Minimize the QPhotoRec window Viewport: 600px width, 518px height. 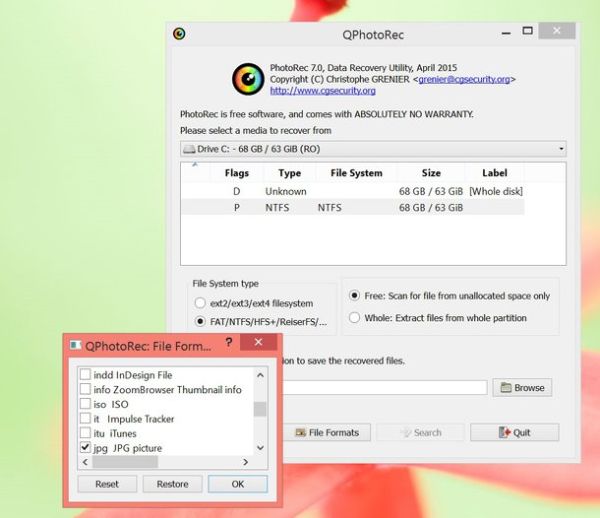coord(506,34)
